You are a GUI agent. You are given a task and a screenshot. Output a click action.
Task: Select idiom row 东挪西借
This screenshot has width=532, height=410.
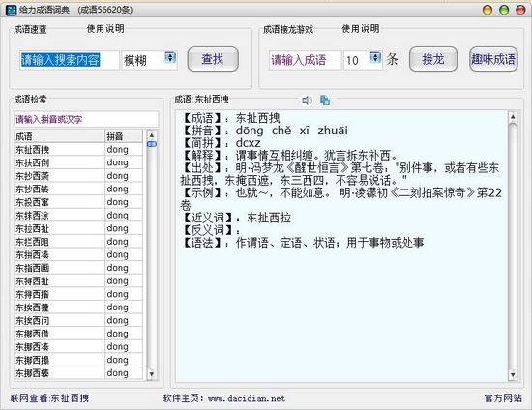[x=78, y=334]
